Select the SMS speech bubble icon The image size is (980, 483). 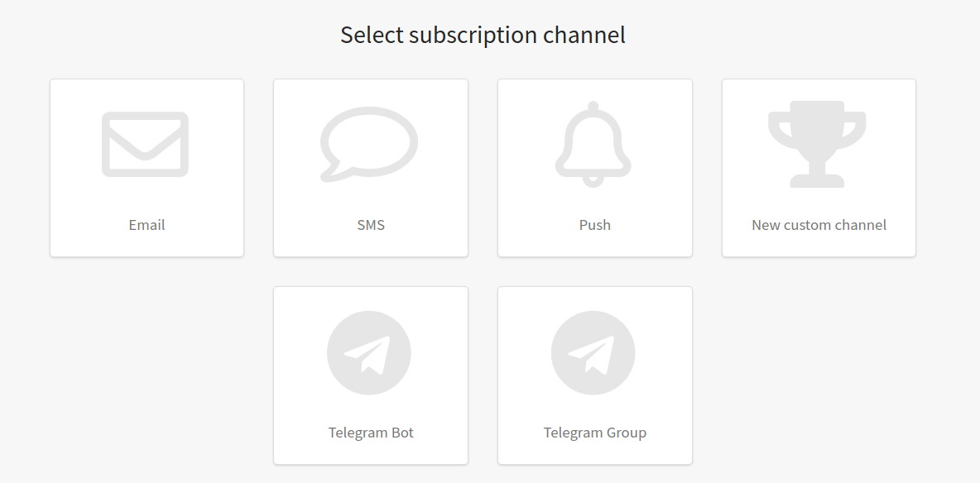click(369, 145)
